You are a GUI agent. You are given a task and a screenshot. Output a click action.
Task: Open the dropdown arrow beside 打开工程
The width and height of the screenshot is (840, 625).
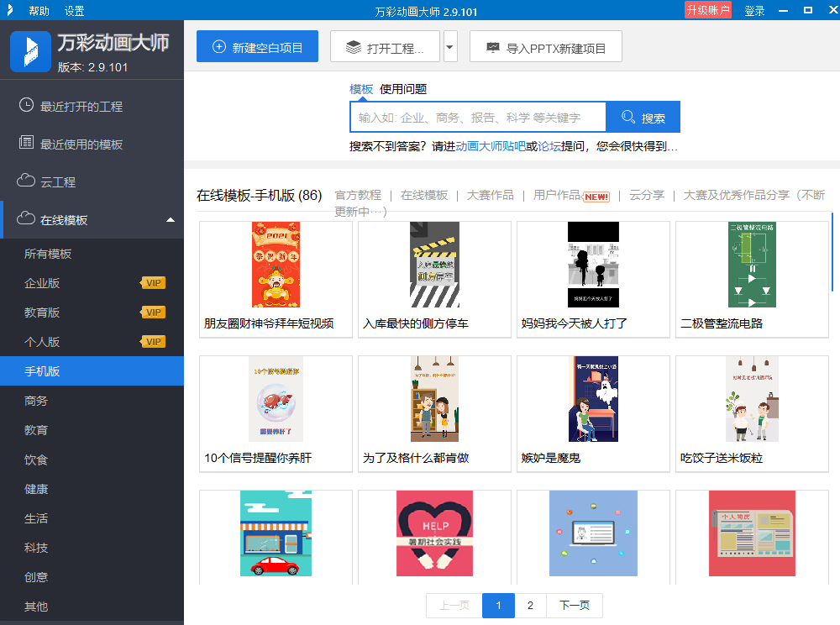coord(449,46)
